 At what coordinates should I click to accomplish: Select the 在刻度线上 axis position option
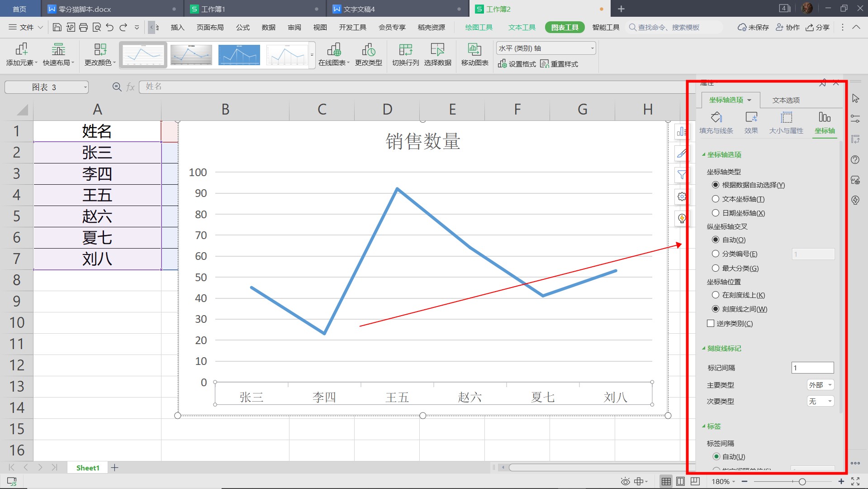(x=716, y=295)
